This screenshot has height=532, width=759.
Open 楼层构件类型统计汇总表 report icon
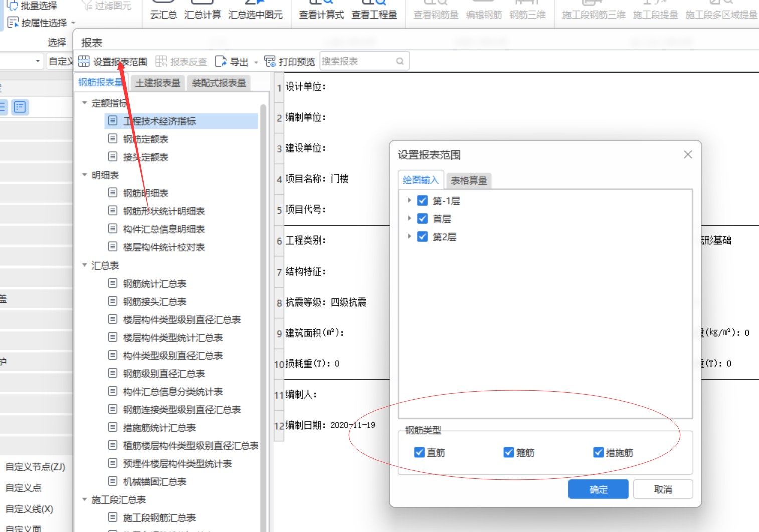(x=113, y=337)
